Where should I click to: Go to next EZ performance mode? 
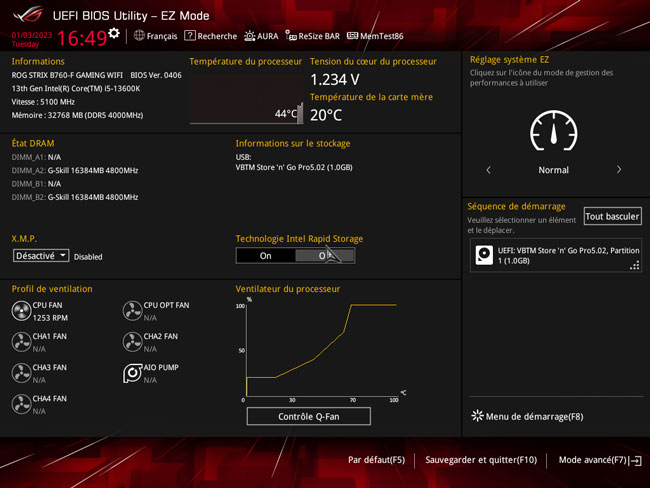click(x=619, y=170)
